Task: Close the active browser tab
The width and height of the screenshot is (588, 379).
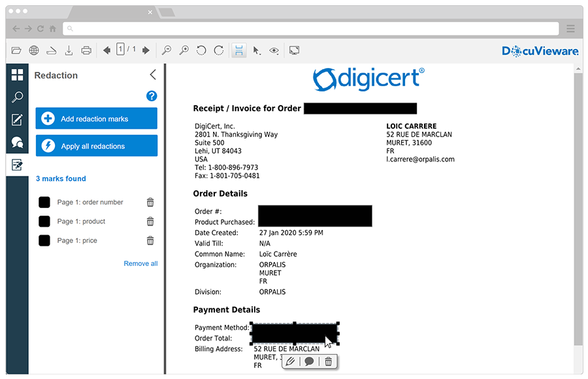Action: [x=150, y=12]
